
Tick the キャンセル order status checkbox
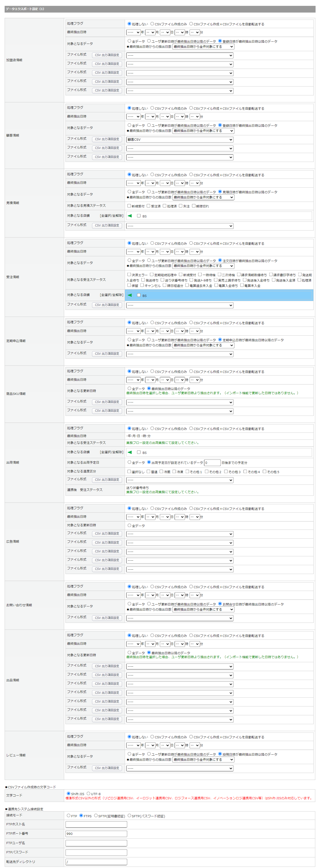point(142,285)
